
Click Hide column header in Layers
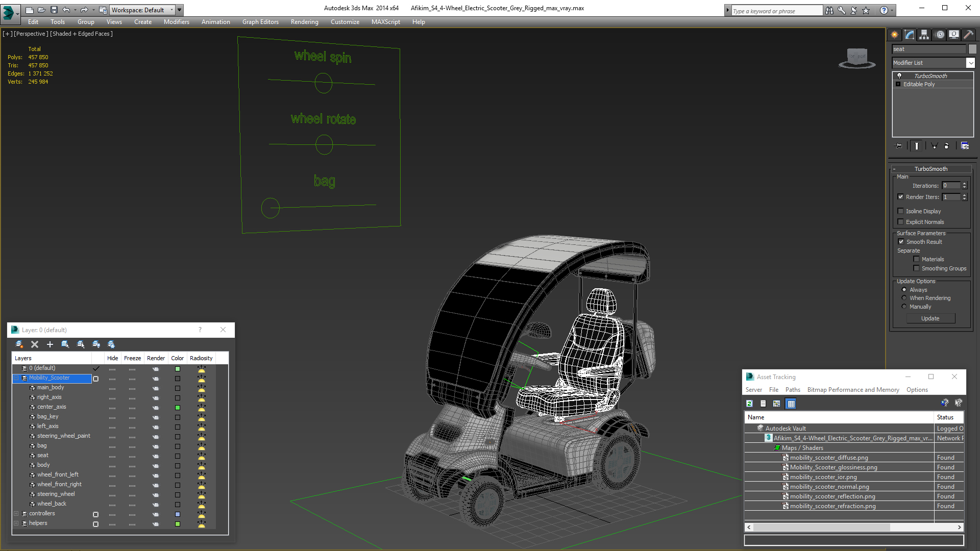click(113, 358)
